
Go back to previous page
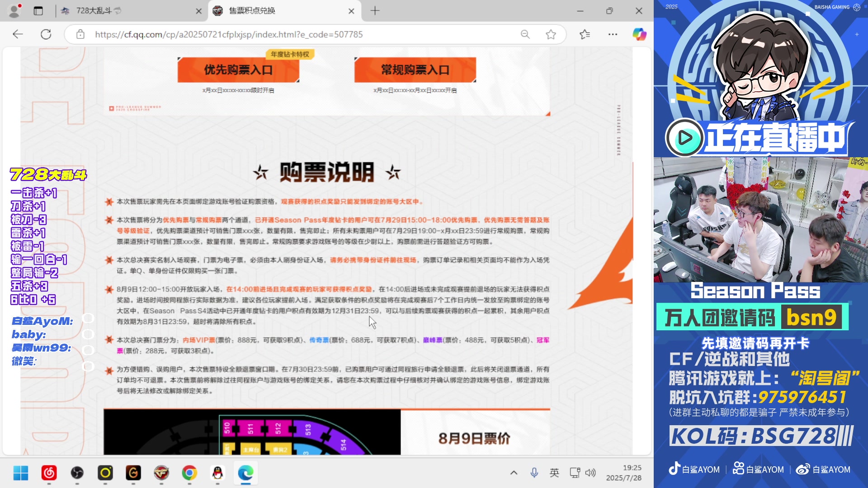[x=18, y=34]
